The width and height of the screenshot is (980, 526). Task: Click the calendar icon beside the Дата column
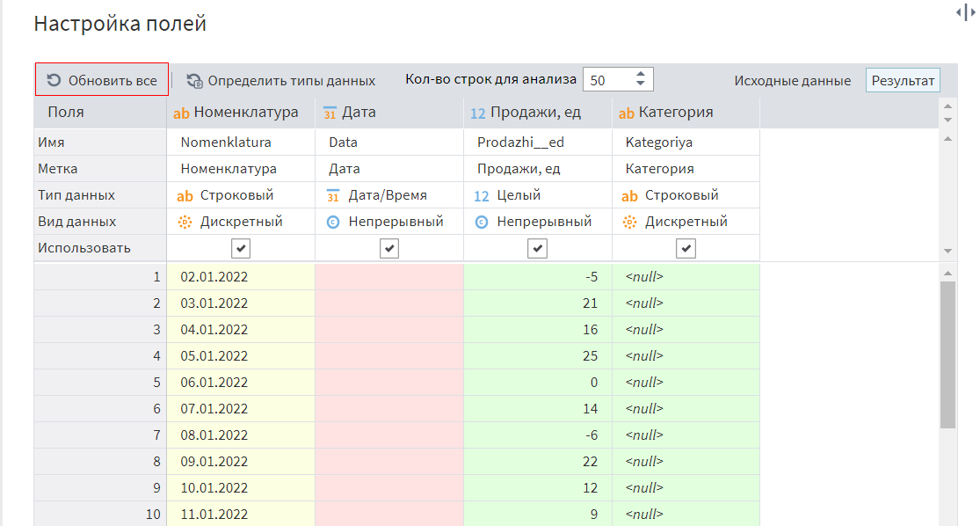pos(330,113)
